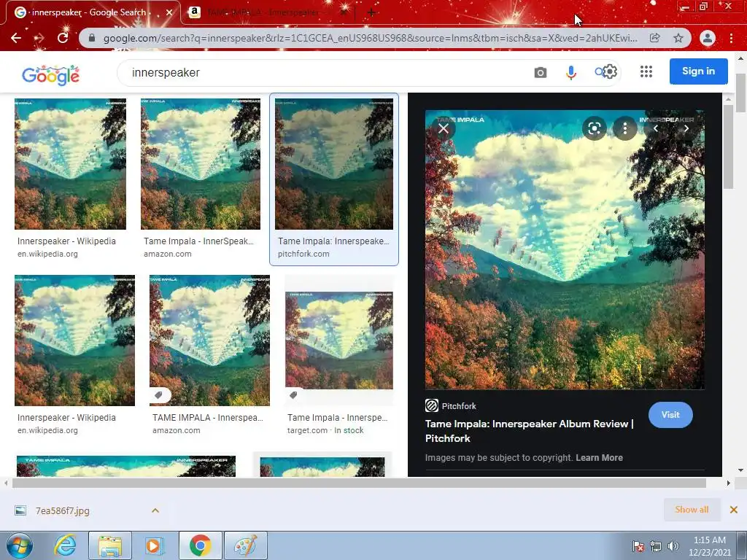Click the page vertical scrollbar thumb
Screen dimensions: 747x560
pos(741,93)
